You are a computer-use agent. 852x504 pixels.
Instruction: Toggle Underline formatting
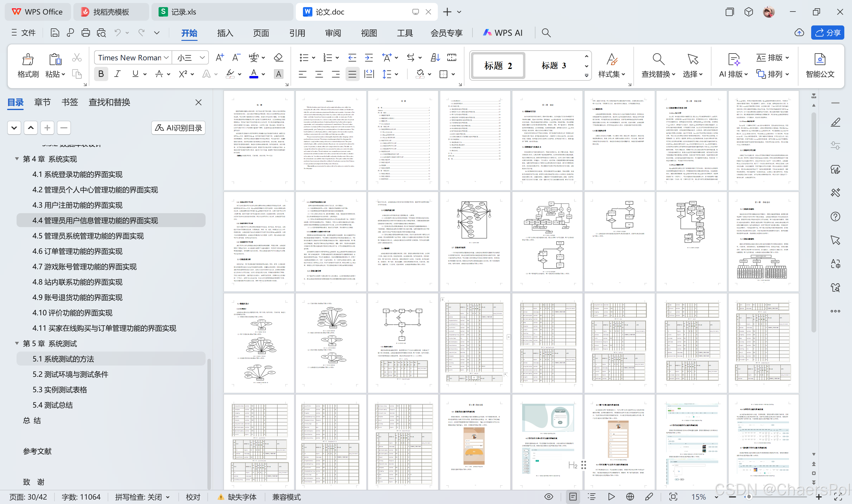pos(135,74)
